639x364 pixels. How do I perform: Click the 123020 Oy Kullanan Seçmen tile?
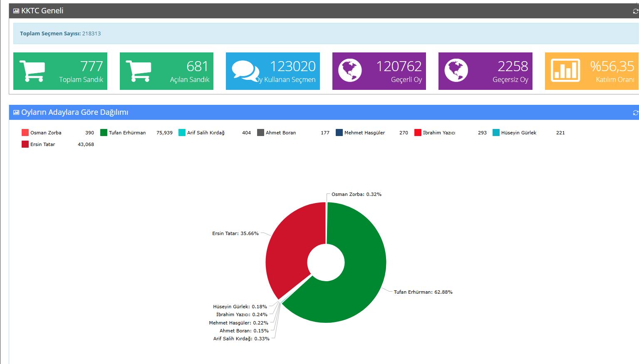click(273, 71)
